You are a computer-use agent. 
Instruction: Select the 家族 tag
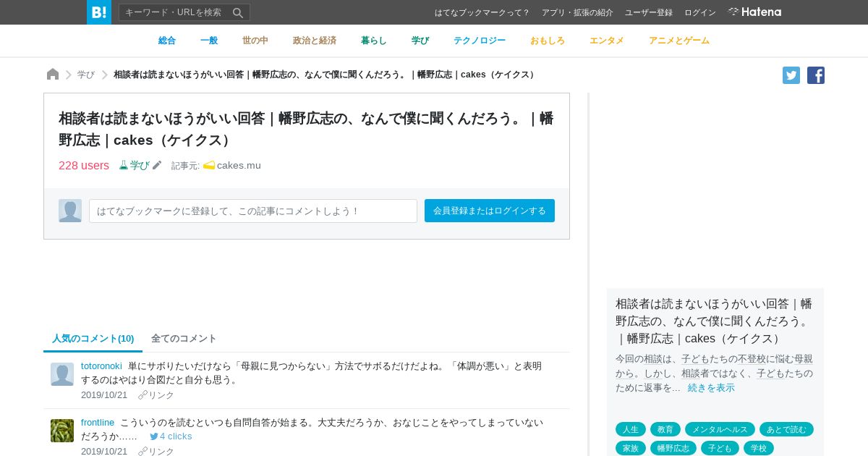pos(631,448)
